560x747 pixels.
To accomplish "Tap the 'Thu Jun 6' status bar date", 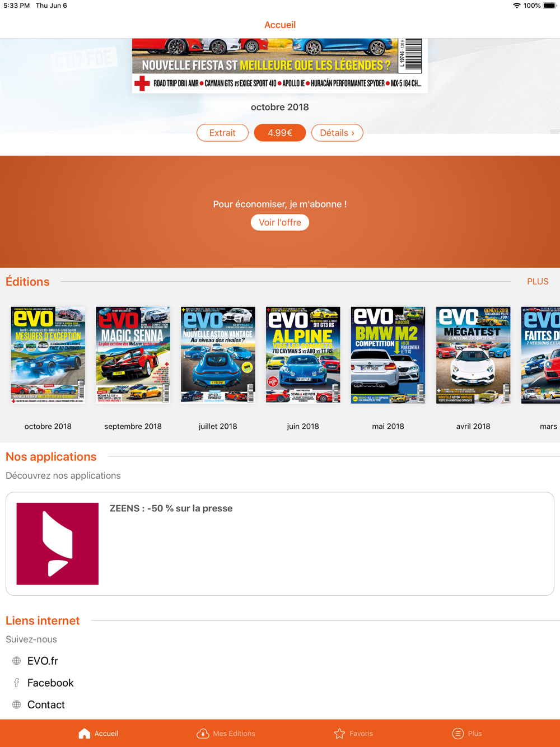I will (x=52, y=6).
